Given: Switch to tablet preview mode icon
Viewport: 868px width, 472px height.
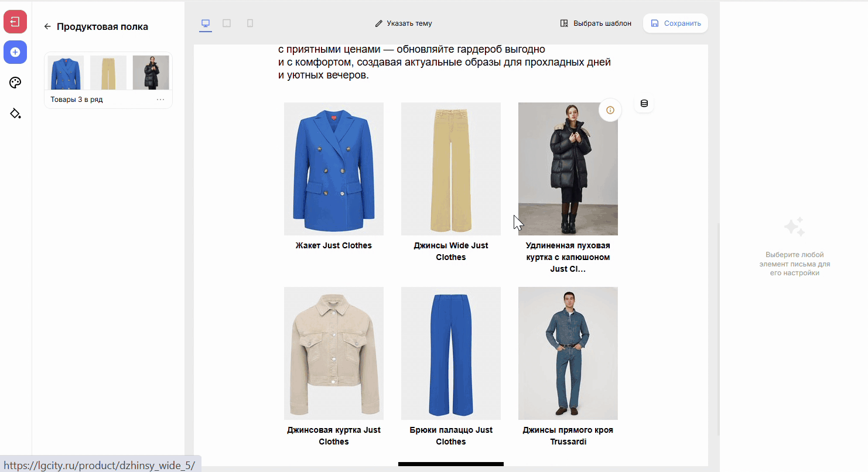Looking at the screenshot, I should tap(227, 23).
